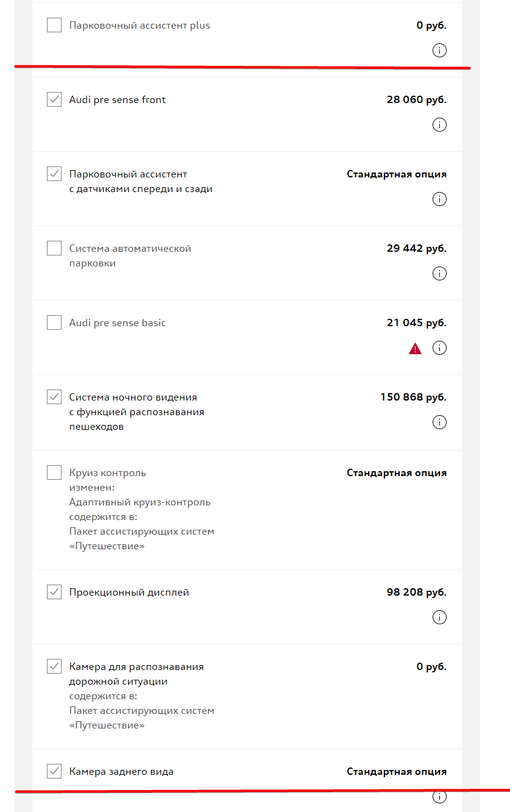Tick the Audi pre sense basic checkbox
The width and height of the screenshot is (510, 812).
[54, 323]
